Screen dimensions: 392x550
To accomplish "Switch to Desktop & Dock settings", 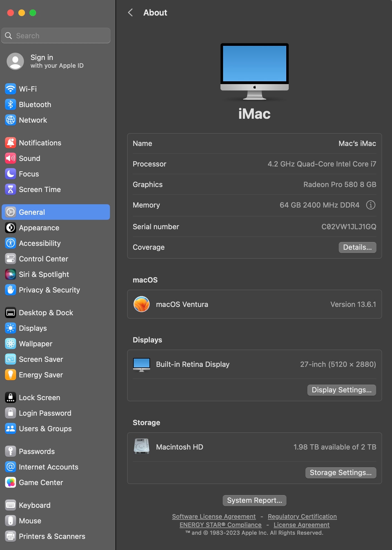I will 46,313.
